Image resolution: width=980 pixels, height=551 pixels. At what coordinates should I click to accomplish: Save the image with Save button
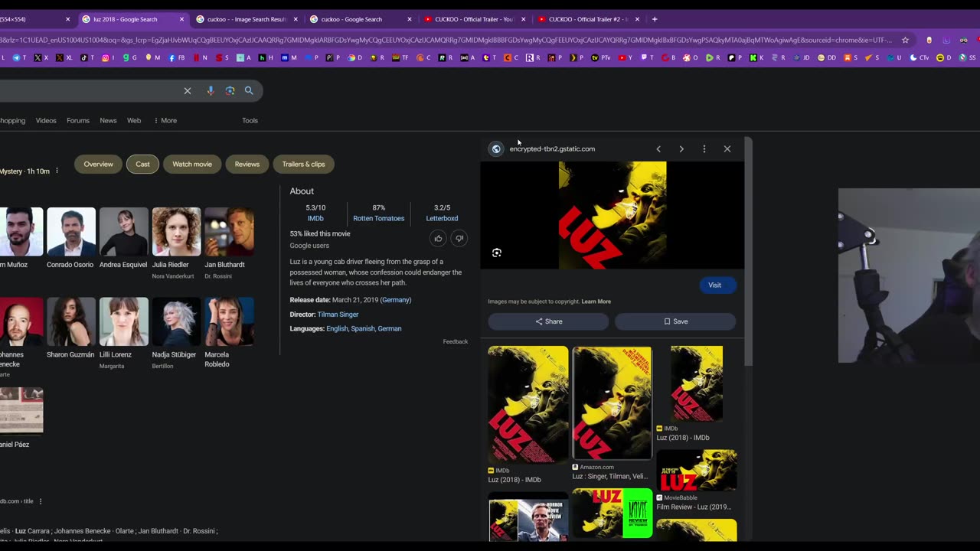[x=675, y=321]
